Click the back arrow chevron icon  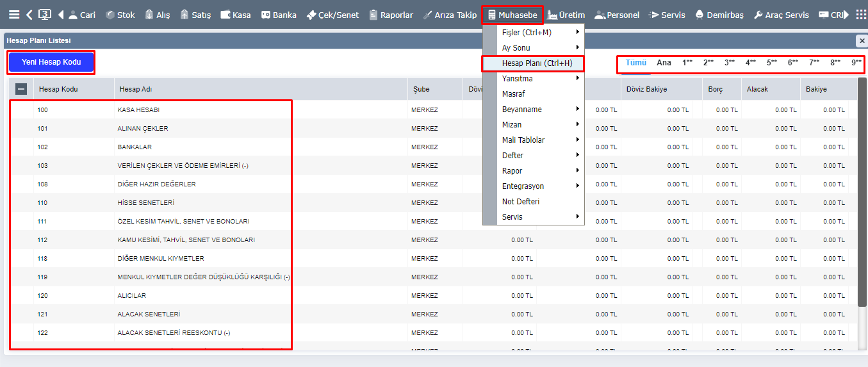tap(30, 15)
